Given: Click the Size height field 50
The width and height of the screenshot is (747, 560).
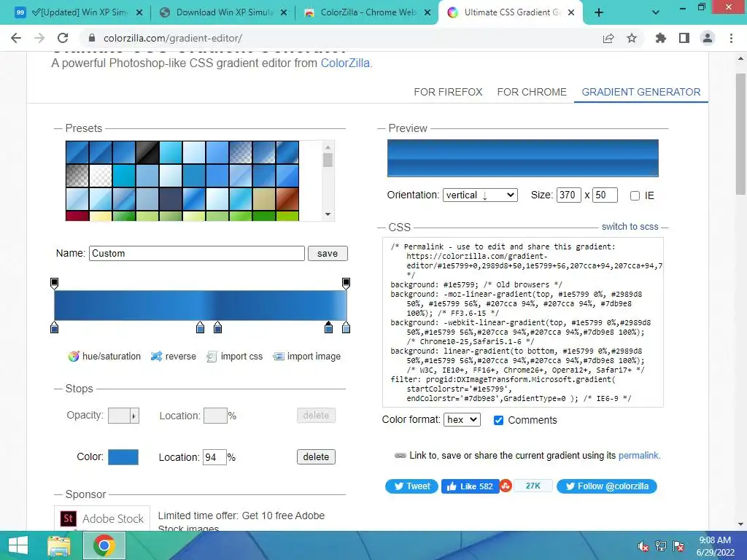Looking at the screenshot, I should coord(605,195).
